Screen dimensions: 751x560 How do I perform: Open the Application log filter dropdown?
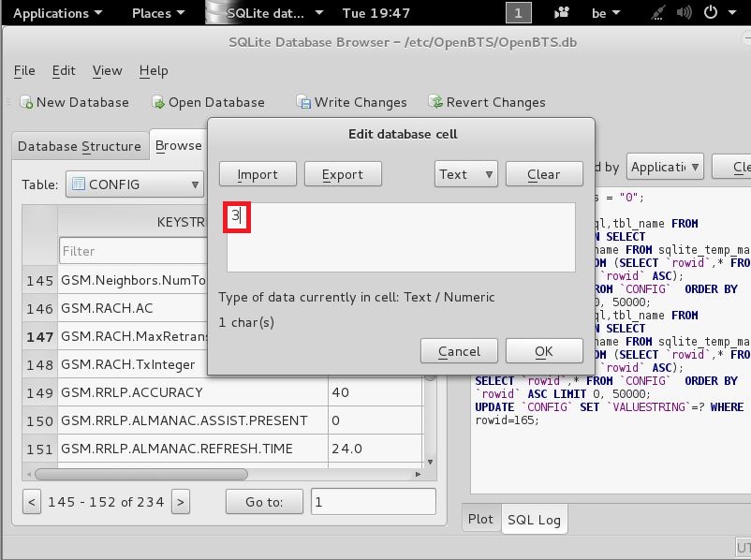(x=665, y=167)
